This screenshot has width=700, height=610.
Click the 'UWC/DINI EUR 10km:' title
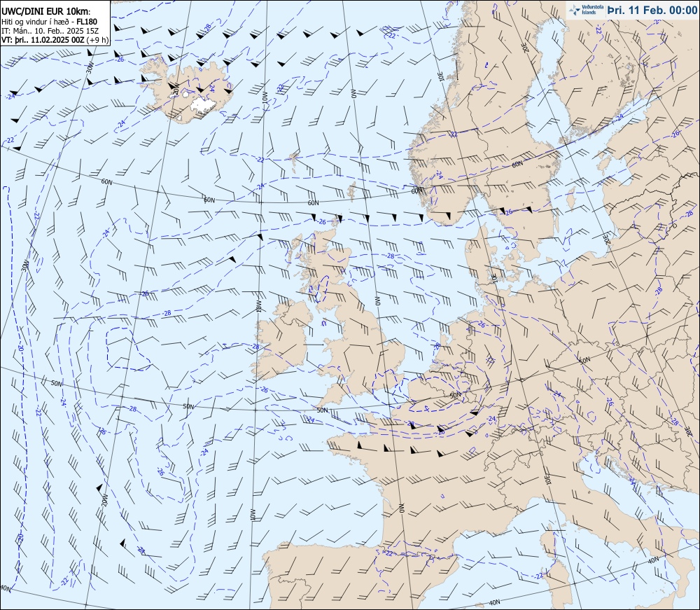(x=45, y=13)
